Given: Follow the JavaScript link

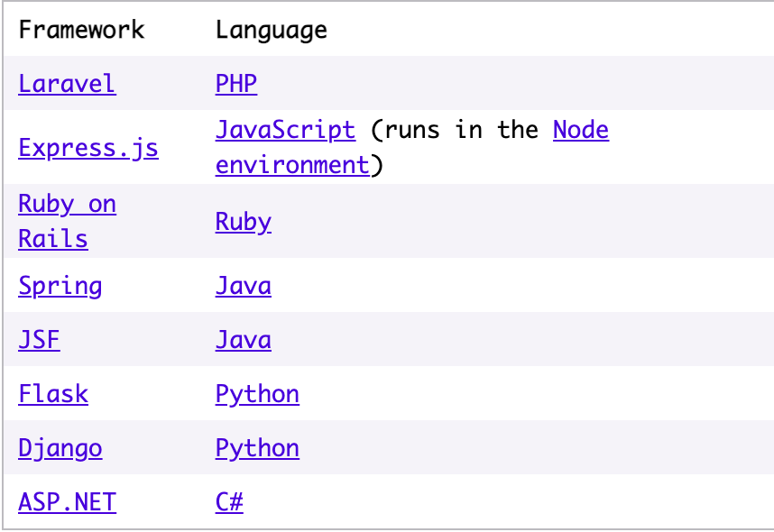Looking at the screenshot, I should 285,130.
